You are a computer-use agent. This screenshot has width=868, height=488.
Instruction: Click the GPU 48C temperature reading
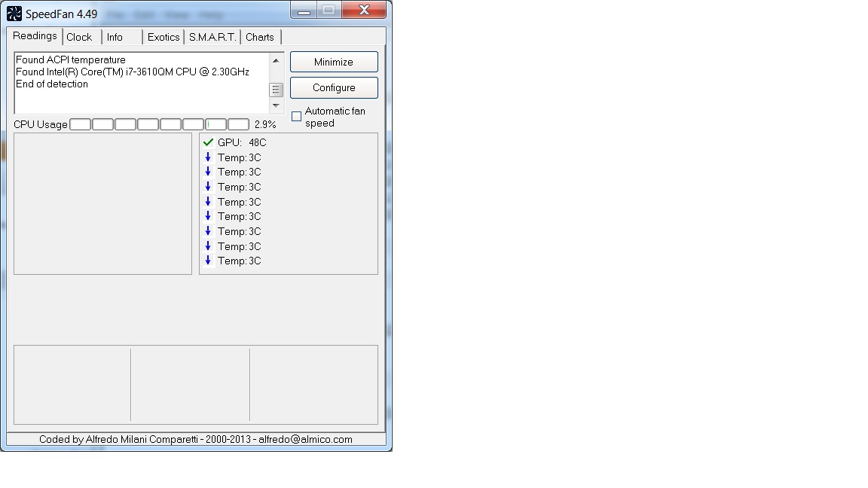[242, 143]
